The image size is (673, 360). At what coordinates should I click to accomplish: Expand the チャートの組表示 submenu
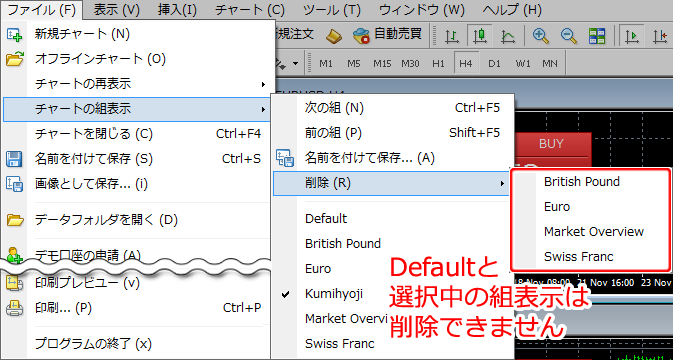click(136, 109)
